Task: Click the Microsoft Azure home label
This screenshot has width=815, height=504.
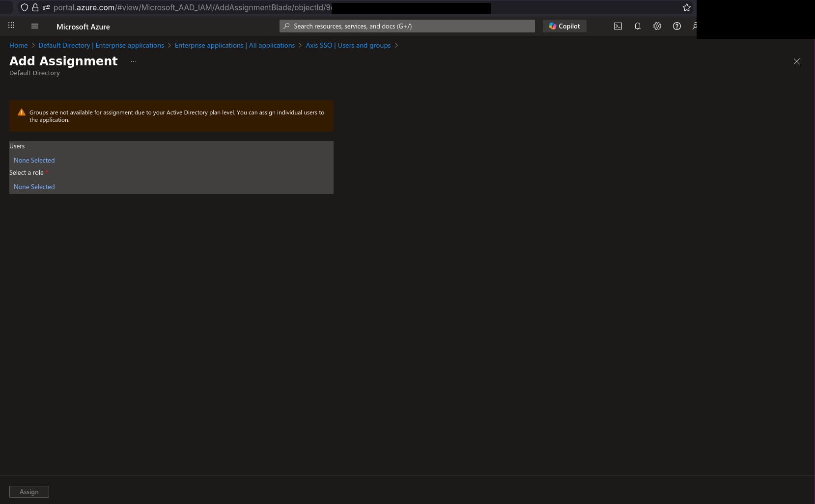Action: click(83, 27)
